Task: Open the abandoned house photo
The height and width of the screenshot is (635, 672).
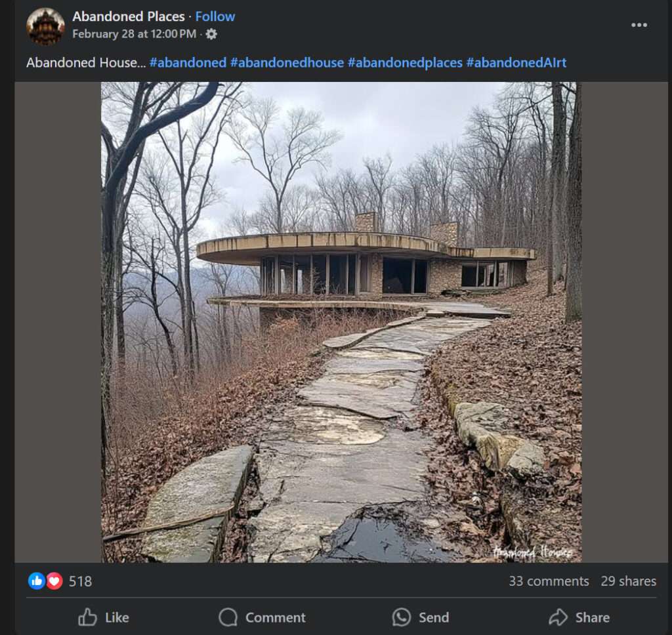Action: [x=341, y=321]
